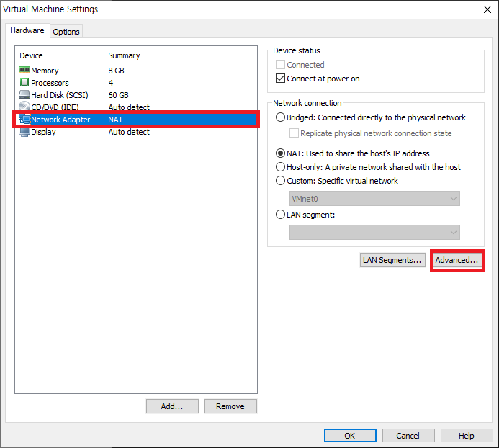Select the Hard Disk (SCSI) label
Screen dimensions: 499x448
pos(60,95)
